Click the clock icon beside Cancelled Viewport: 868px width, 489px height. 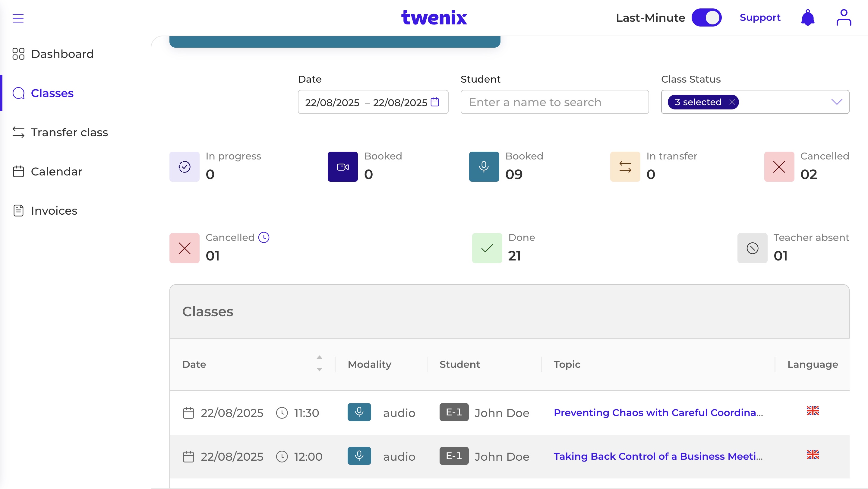264,238
